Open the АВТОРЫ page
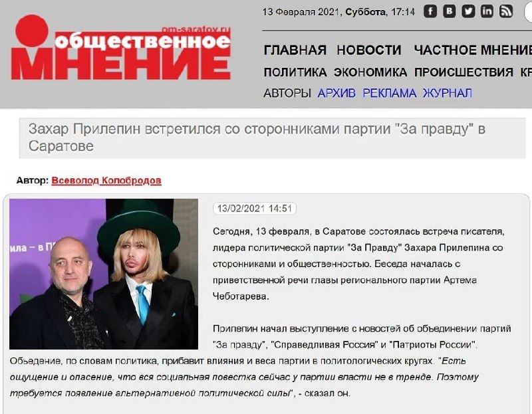This screenshot has height=414, width=532. 287,93
